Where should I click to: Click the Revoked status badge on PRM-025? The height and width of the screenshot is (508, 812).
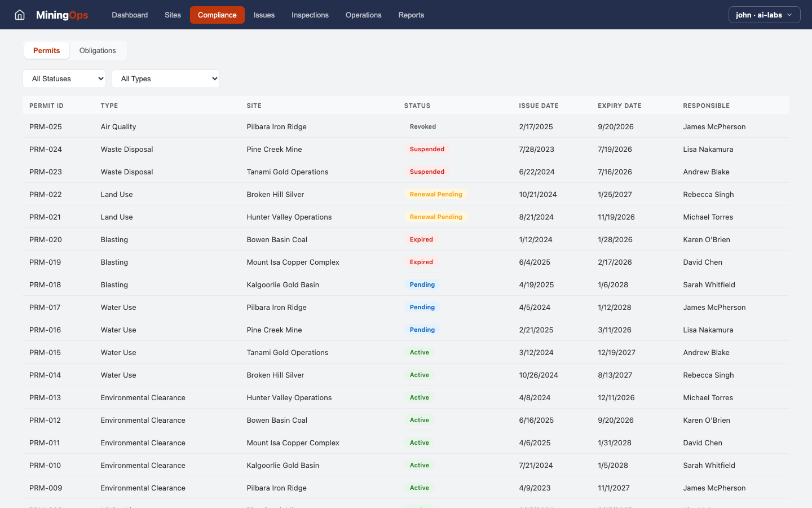[x=422, y=126]
